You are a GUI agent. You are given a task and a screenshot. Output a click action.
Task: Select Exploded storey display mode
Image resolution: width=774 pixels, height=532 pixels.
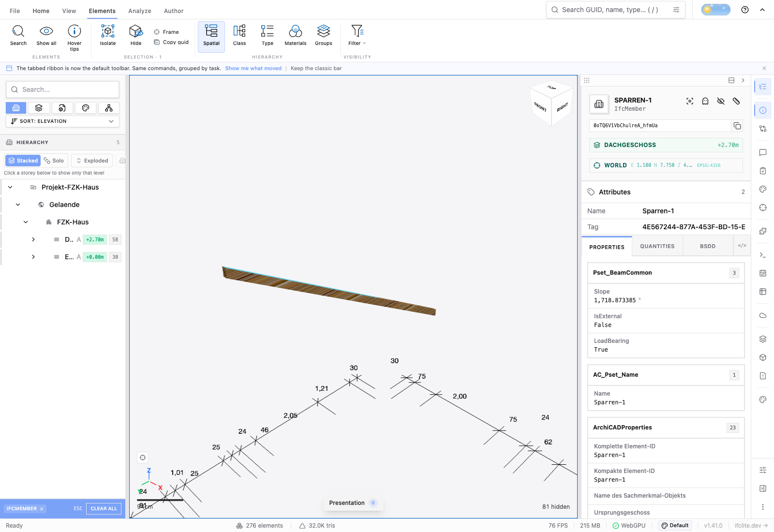[92, 161]
